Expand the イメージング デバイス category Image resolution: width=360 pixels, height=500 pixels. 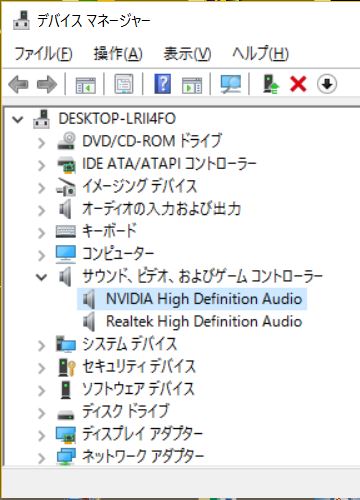pos(41,188)
